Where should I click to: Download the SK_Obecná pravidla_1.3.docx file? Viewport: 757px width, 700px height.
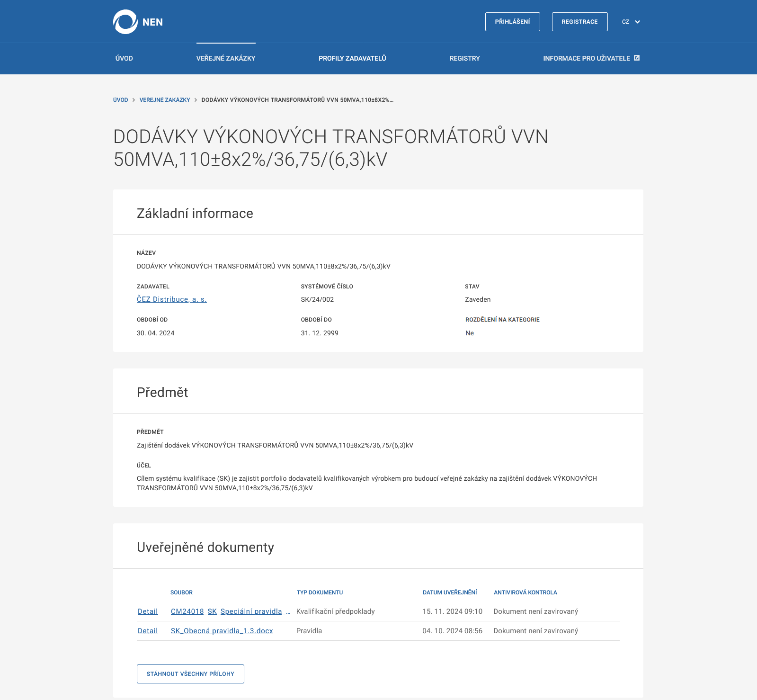click(222, 631)
